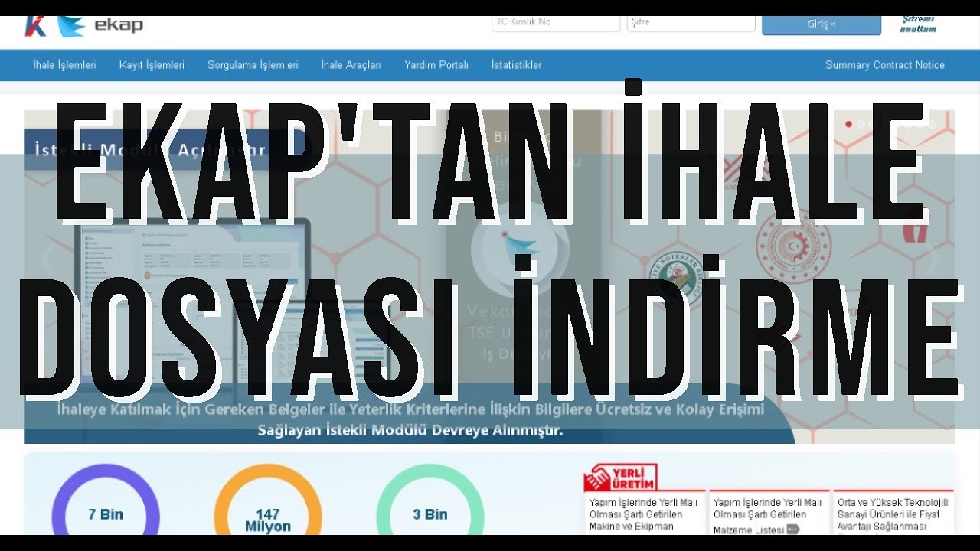Screen dimensions: 980x551
Task: Focus the Şifre password field
Action: pyautogui.click(x=691, y=23)
